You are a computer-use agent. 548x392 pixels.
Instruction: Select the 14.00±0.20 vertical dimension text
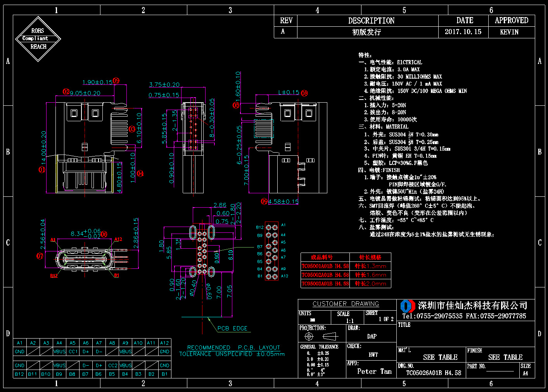click(43, 149)
